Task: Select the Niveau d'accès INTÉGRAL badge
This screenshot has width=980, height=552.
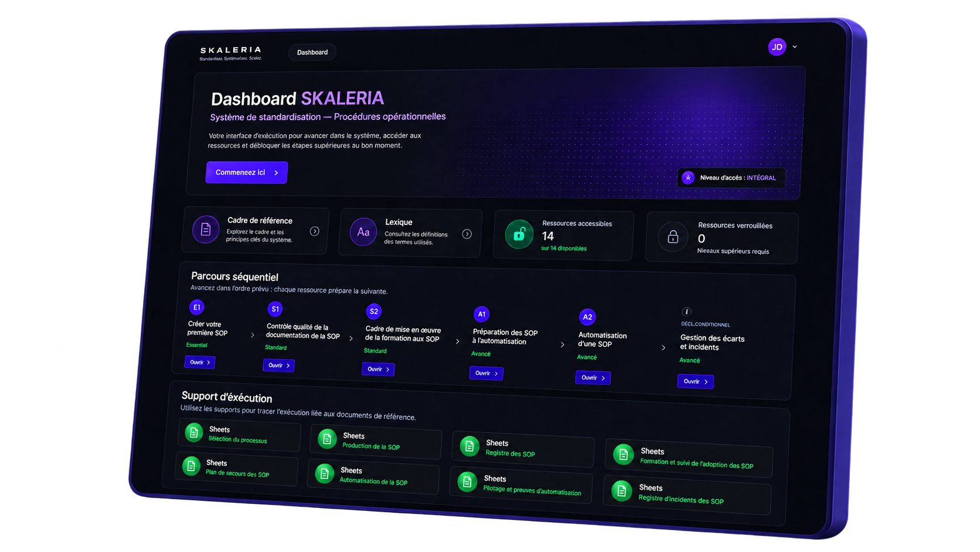Action: coord(731,178)
